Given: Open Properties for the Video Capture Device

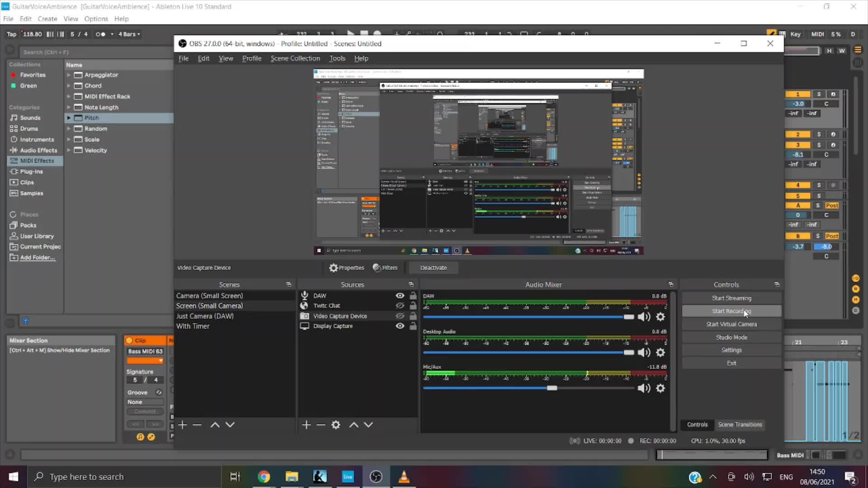Looking at the screenshot, I should pos(347,267).
